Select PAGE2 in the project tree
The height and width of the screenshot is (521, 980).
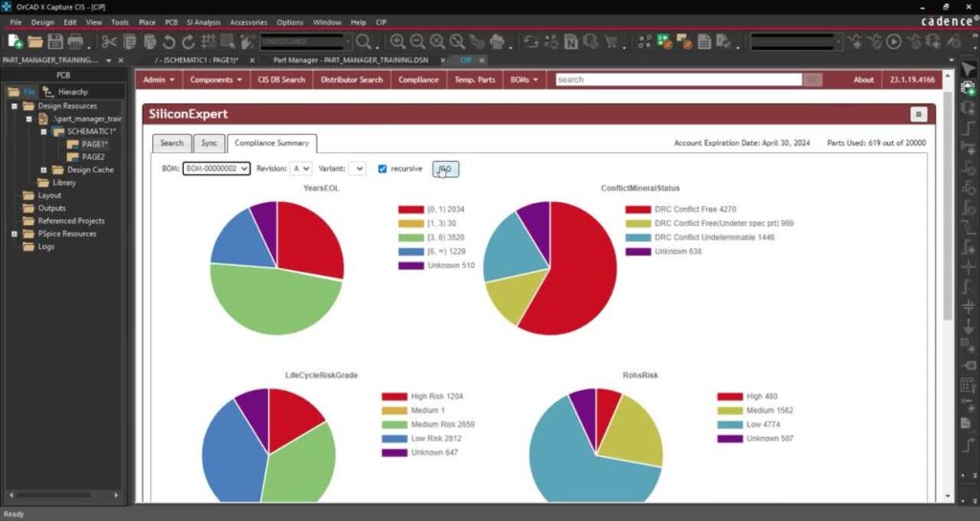93,157
